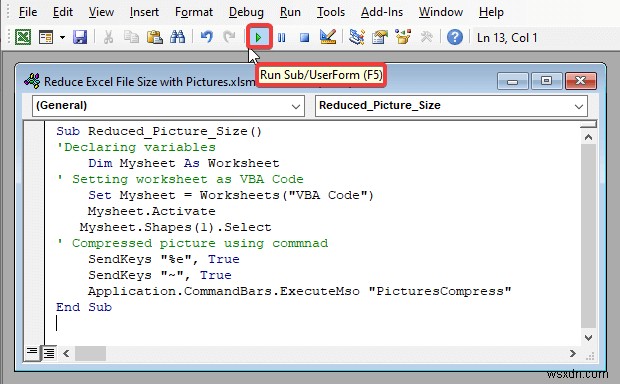Open the Window menu
Viewport: 620px width, 384px height.
[x=440, y=12]
